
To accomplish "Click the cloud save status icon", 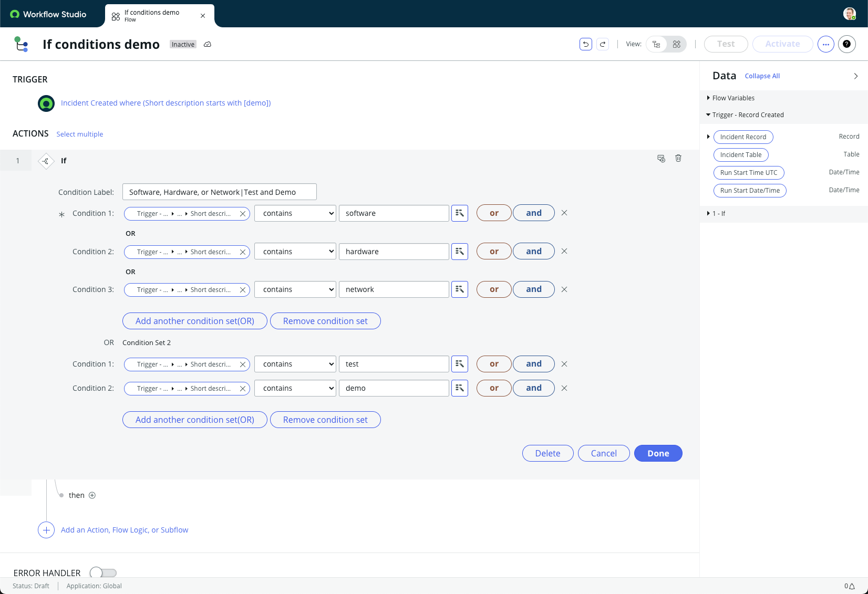I will click(x=208, y=45).
